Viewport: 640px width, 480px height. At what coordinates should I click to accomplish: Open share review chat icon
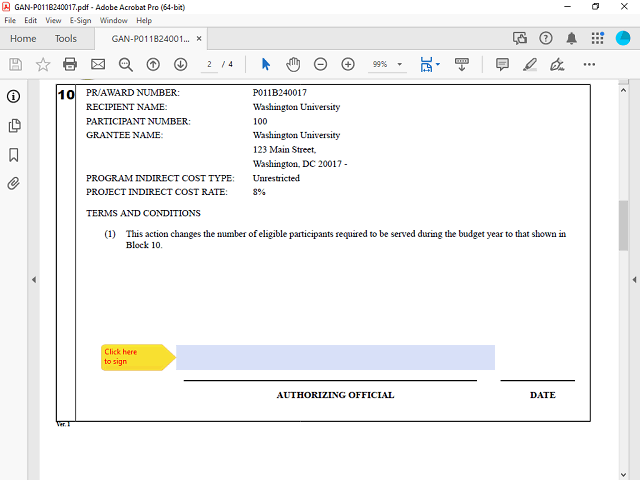click(x=520, y=38)
